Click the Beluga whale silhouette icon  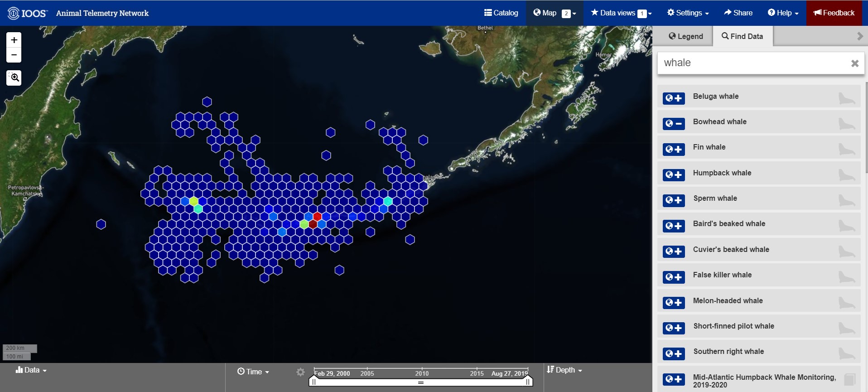point(846,98)
